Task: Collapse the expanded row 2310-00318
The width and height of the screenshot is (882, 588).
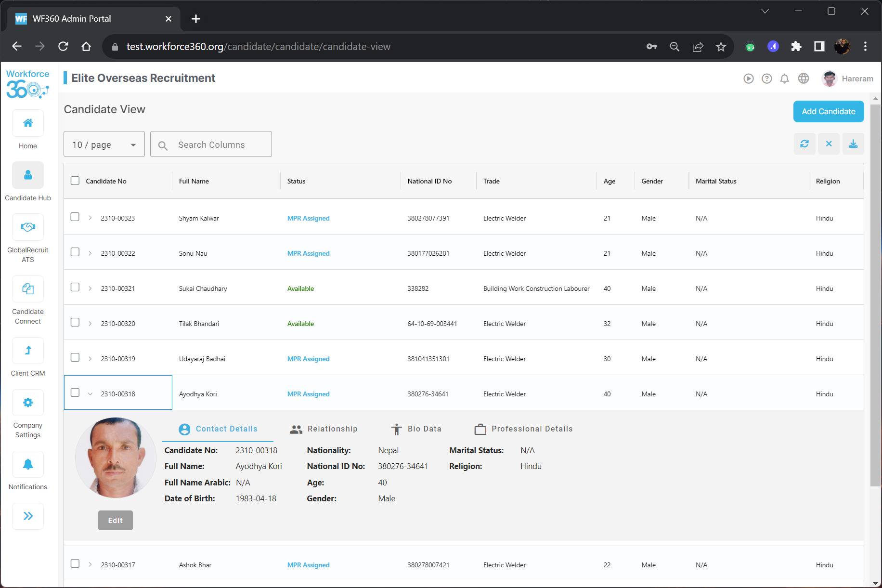Action: pos(90,394)
